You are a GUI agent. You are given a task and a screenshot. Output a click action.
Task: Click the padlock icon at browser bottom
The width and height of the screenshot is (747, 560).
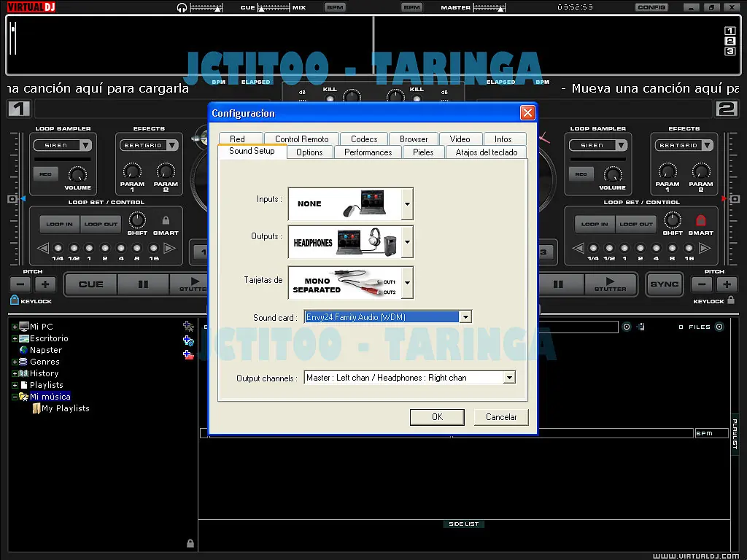[x=190, y=543]
